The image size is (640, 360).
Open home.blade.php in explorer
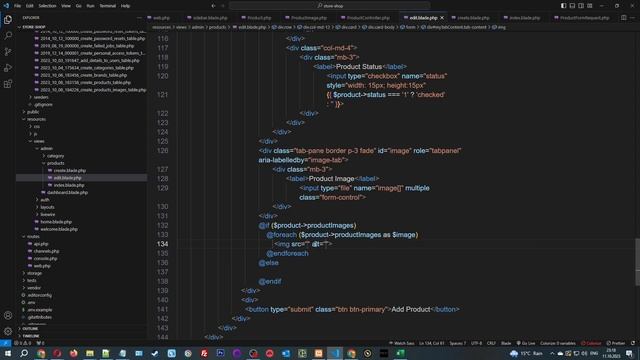pyautogui.click(x=56, y=222)
